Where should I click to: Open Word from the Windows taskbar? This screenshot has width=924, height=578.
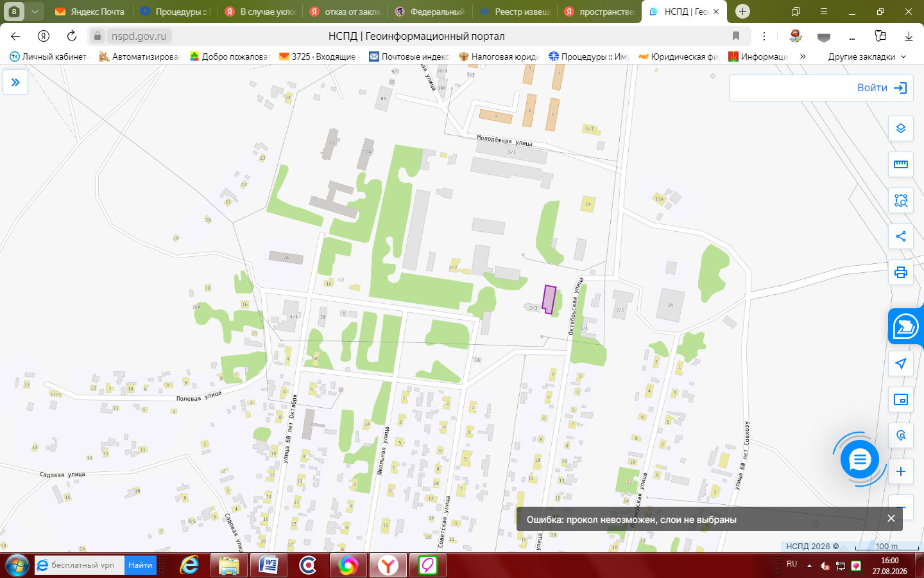pos(268,565)
